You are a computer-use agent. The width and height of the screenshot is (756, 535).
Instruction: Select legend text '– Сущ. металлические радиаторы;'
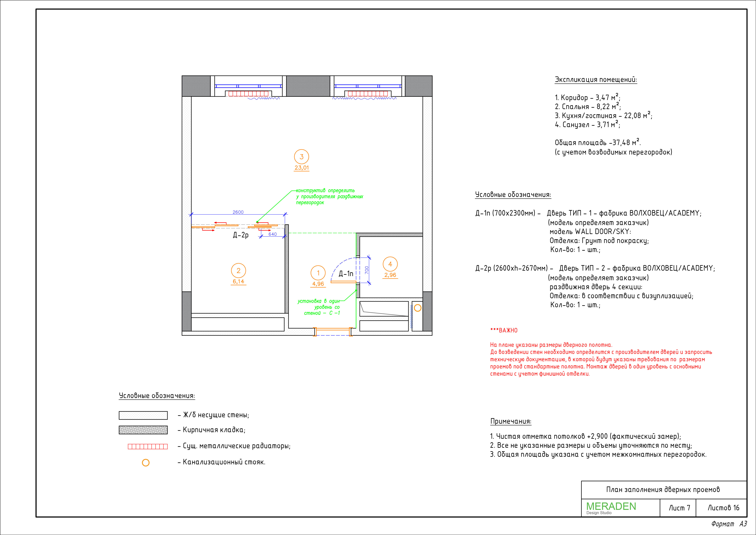(234, 446)
